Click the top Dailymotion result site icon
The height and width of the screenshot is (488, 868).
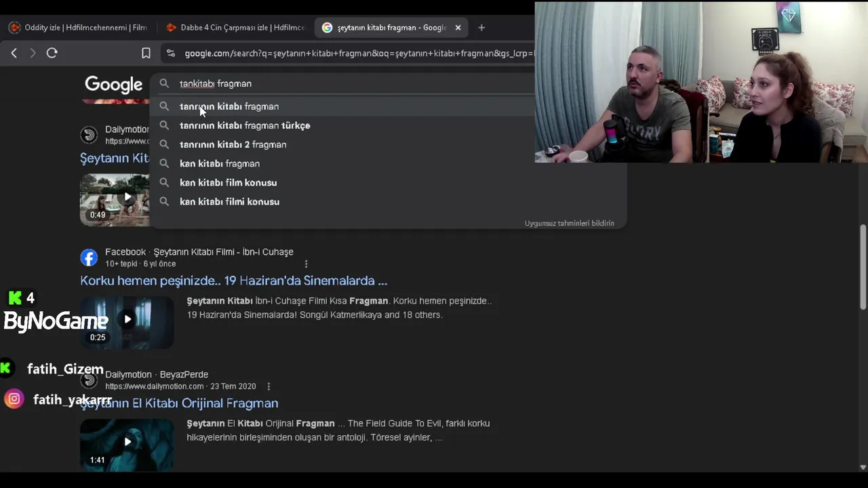click(89, 135)
